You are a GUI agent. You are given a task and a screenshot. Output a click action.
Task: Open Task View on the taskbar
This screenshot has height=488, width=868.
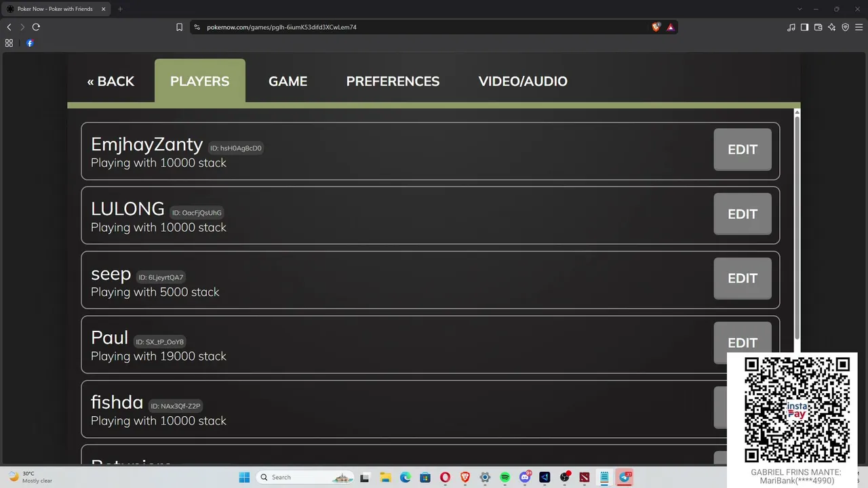tap(364, 477)
